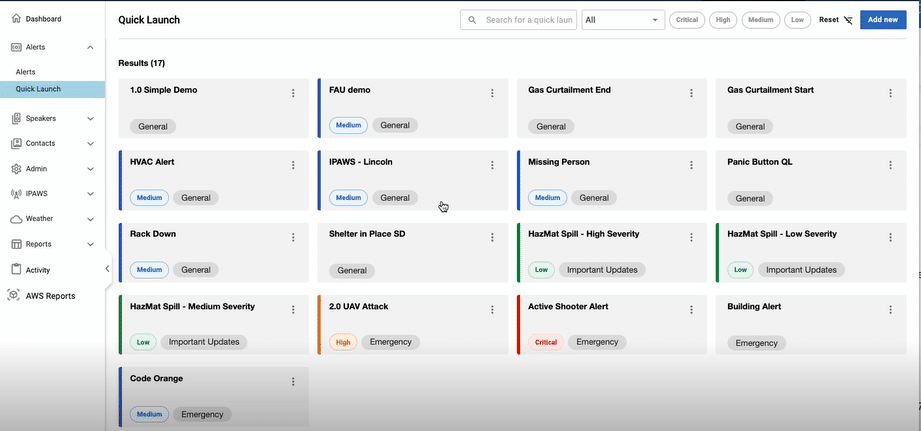Toggle the Critical severity filter chip
Viewport: 921px width, 431px height.
click(687, 20)
